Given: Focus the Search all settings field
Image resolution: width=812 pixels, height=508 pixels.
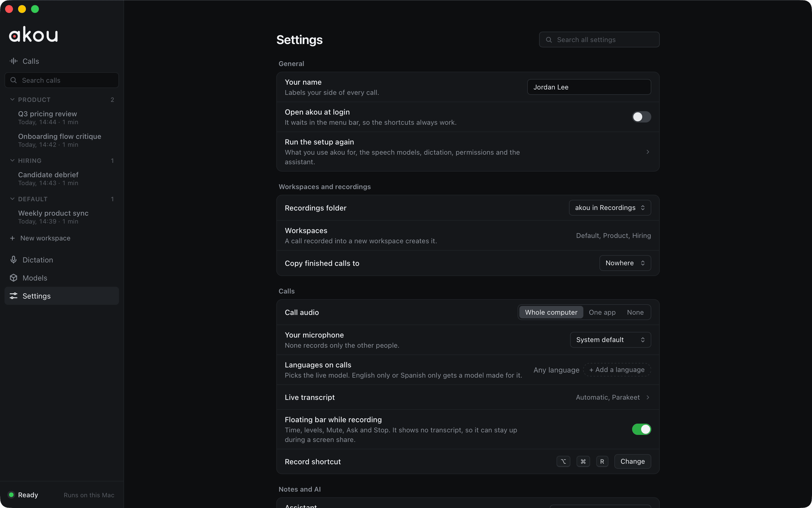Looking at the screenshot, I should click(x=599, y=40).
